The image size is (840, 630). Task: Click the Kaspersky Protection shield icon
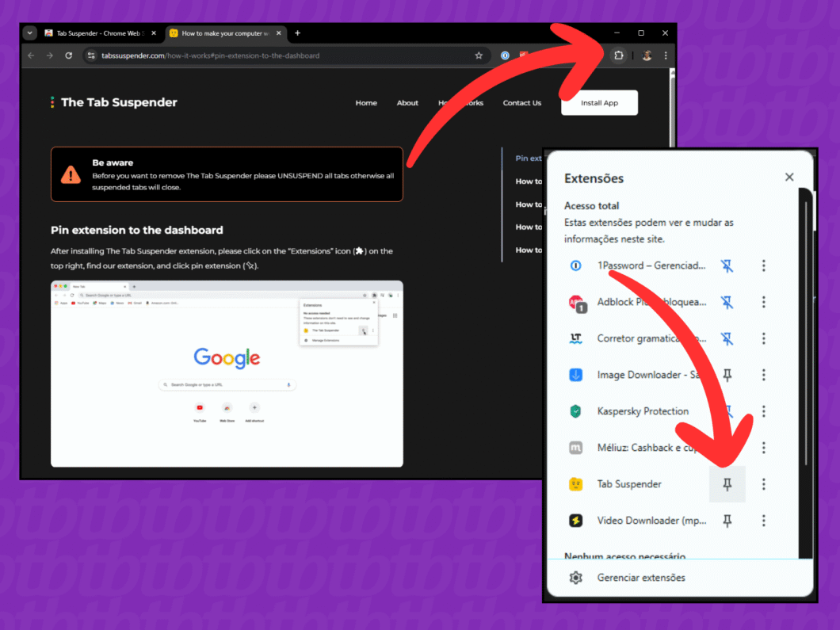576,411
